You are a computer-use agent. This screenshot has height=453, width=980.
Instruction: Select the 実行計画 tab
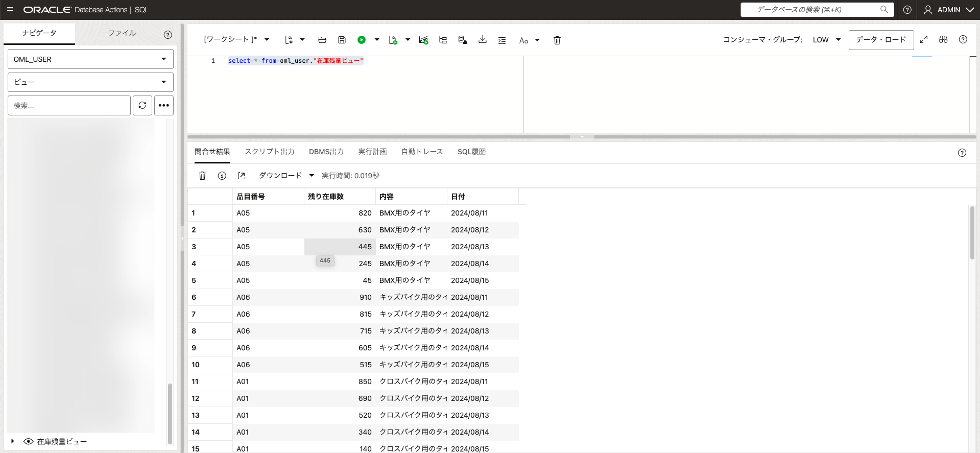(x=372, y=152)
